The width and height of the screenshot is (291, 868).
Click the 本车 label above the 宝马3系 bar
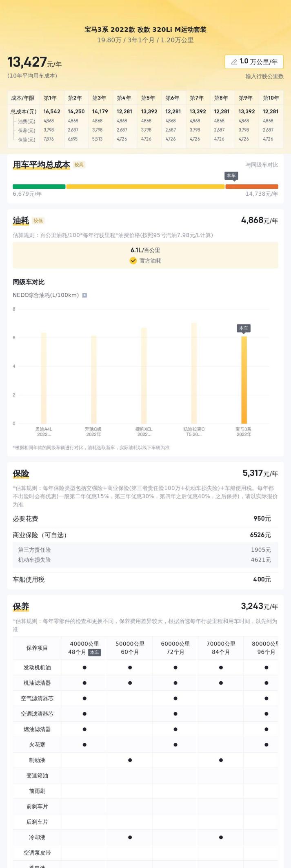[x=244, y=328]
